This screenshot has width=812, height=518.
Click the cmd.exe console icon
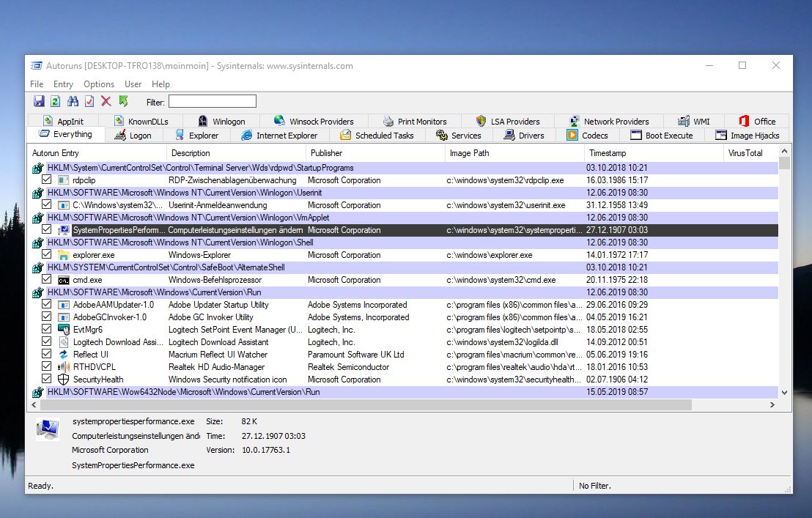(63, 280)
